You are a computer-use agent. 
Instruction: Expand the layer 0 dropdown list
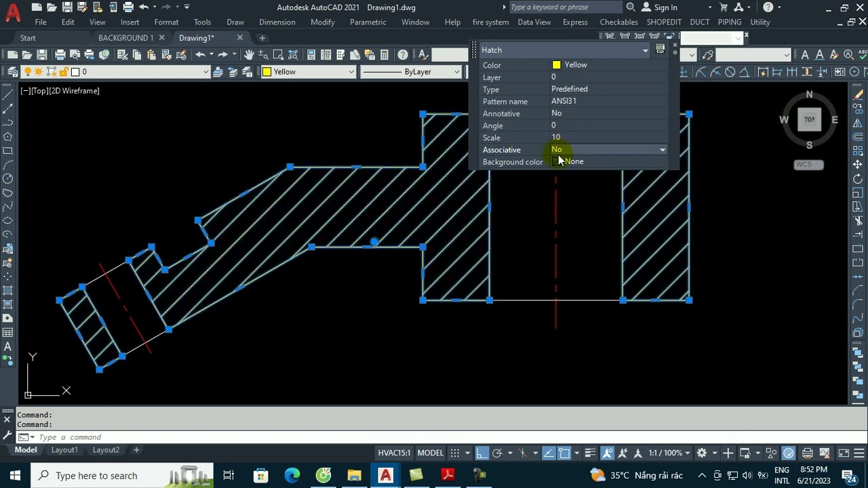pos(205,72)
